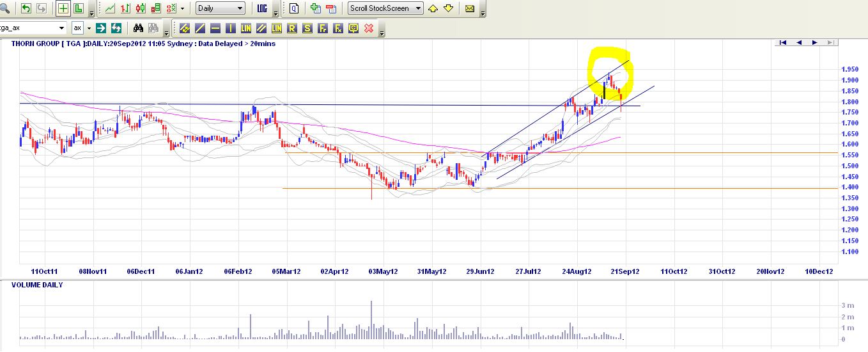Jump to first chart data arrow
The width and height of the screenshot is (868, 352).
coord(782,42)
